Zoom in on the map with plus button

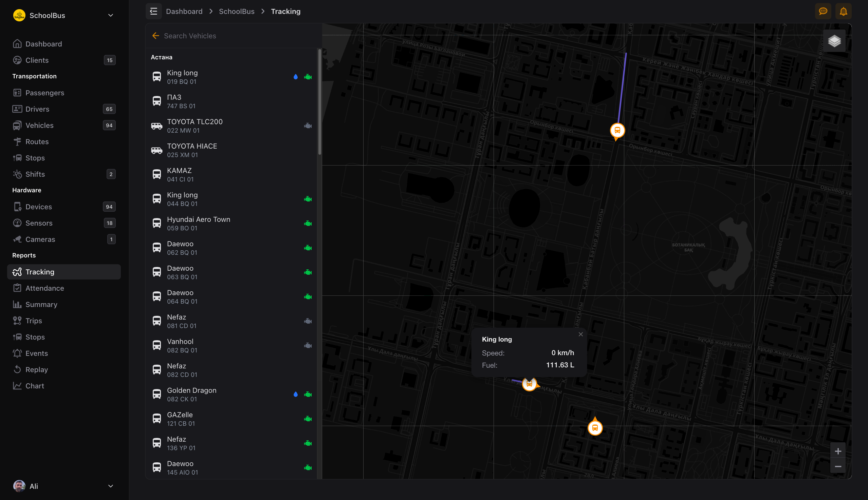(x=838, y=451)
